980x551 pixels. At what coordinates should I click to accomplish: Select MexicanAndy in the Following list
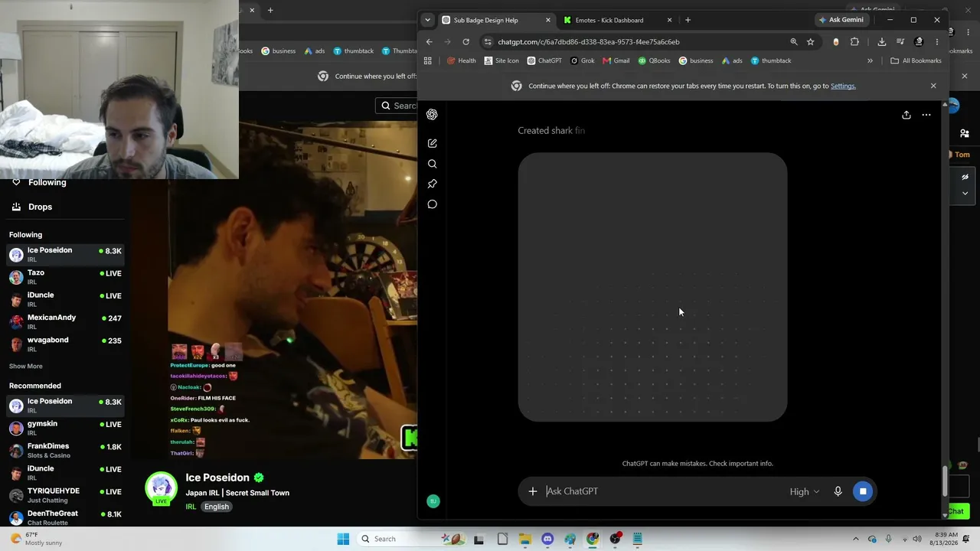click(x=65, y=321)
